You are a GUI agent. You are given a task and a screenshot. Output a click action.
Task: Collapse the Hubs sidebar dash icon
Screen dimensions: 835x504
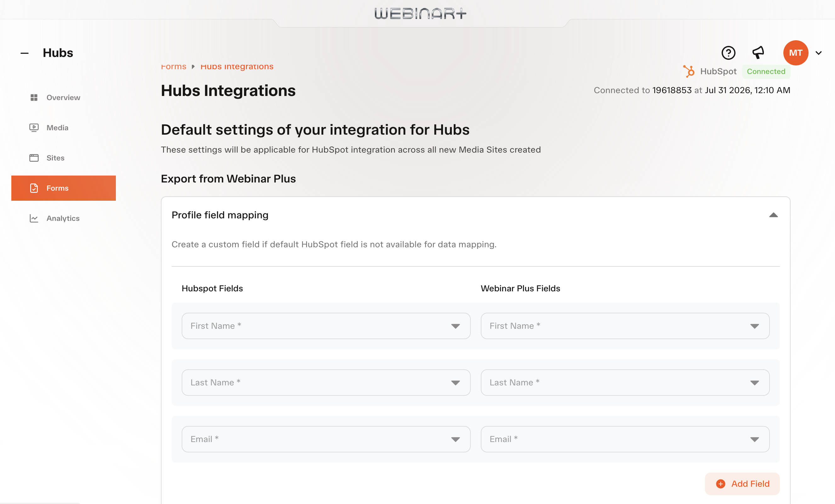24,53
